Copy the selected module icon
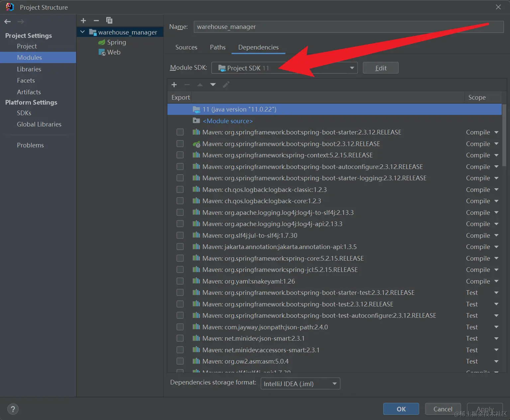This screenshot has width=510, height=420. coord(109,21)
